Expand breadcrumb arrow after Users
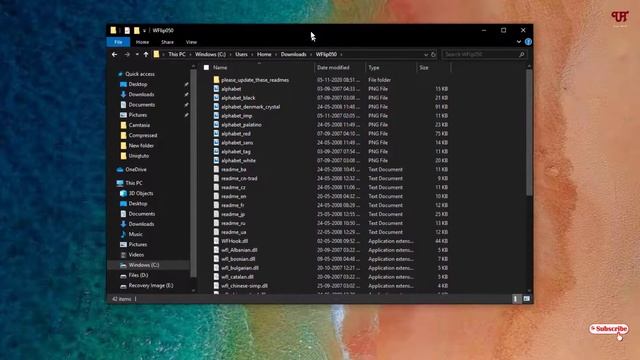The image size is (640, 360). [x=252, y=54]
